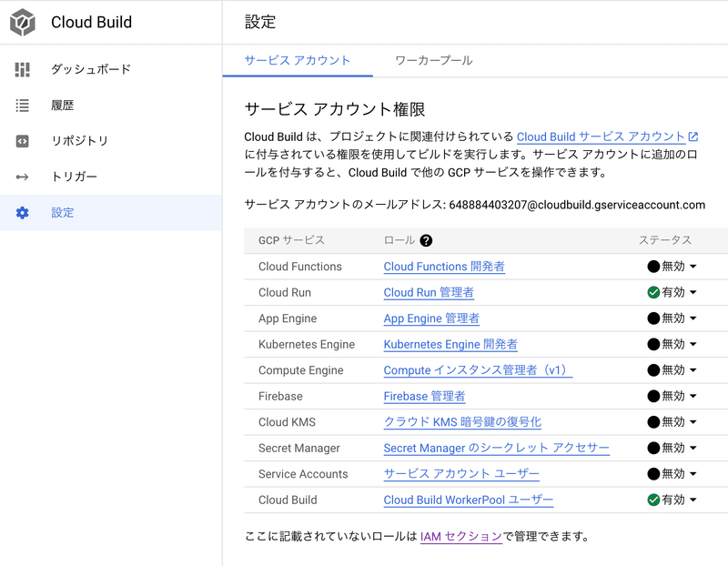Open クラウド KMS 暗号鍵の復号化 link
The image size is (728, 566).
[462, 422]
